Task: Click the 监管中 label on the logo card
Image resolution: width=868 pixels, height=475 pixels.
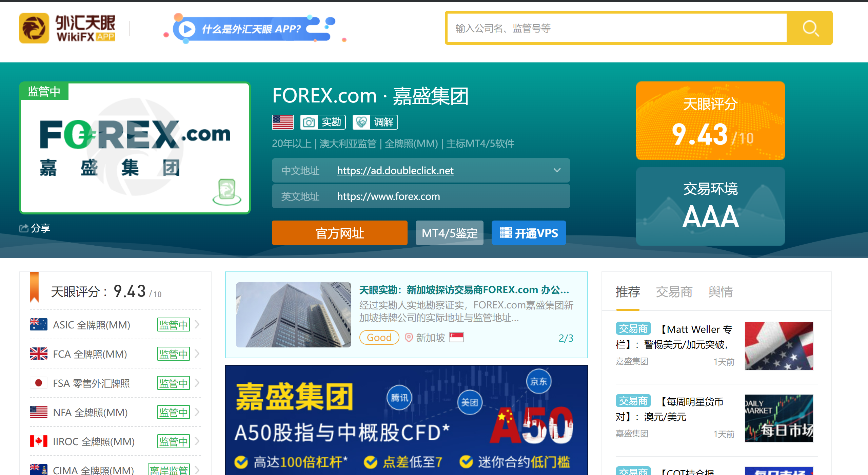Action: 44,91
